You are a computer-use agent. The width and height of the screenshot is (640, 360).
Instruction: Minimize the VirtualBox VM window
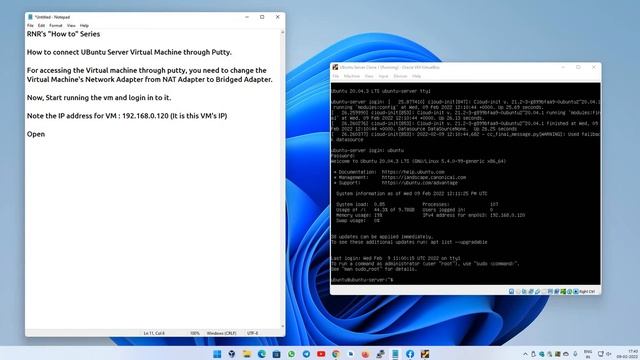(x=563, y=67)
